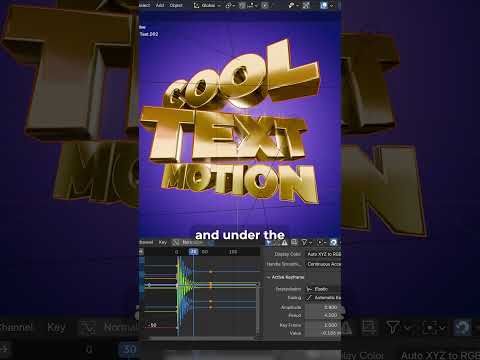Click the current frame marker 30

click(x=193, y=252)
